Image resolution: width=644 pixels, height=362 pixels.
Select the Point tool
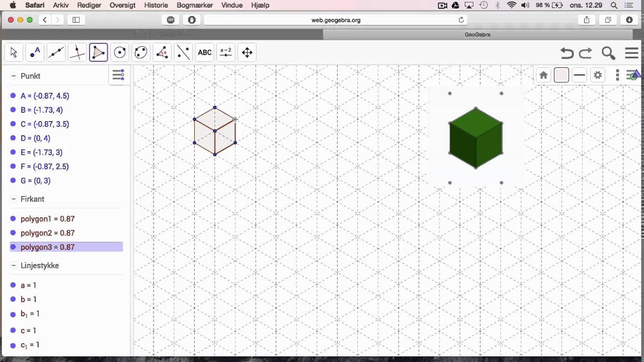tap(35, 52)
